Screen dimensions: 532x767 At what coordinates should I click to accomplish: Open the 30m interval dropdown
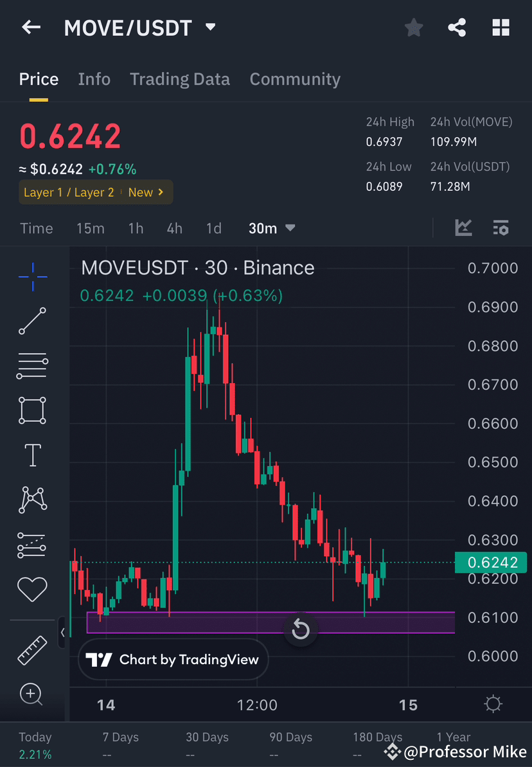(272, 228)
